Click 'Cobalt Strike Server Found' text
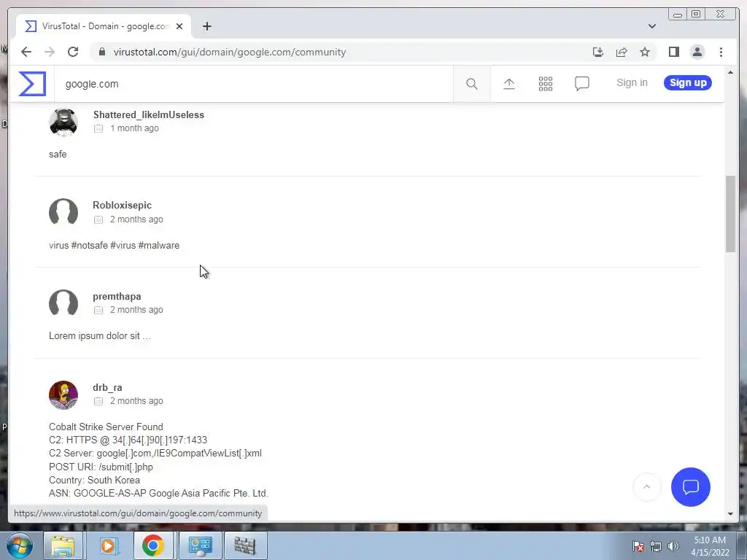This screenshot has height=560, width=747. click(106, 427)
